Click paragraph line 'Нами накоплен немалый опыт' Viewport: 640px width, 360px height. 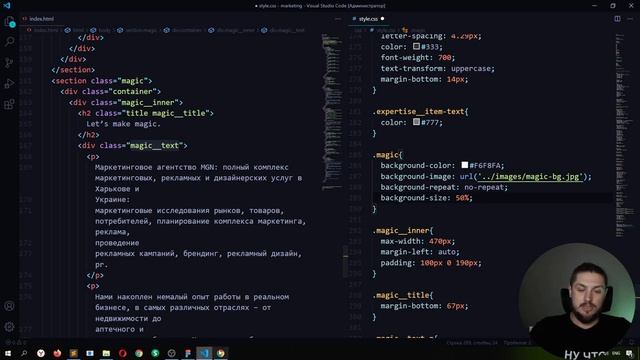pyautogui.click(x=192, y=297)
